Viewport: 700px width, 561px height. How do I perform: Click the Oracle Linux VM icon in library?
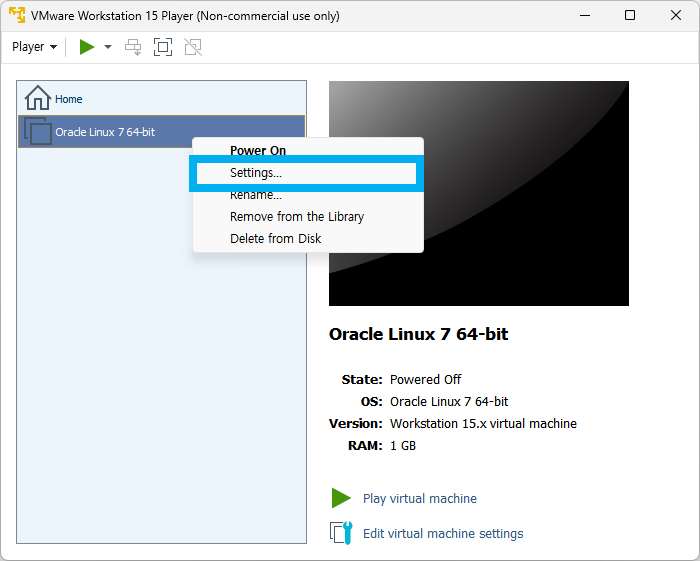point(38,131)
